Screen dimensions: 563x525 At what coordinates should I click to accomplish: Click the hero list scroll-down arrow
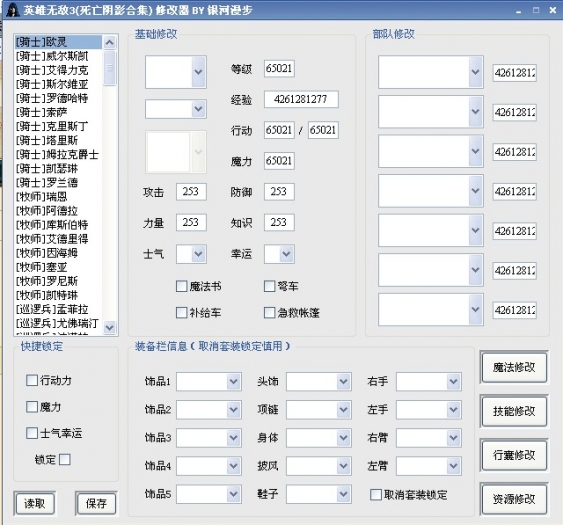110,327
